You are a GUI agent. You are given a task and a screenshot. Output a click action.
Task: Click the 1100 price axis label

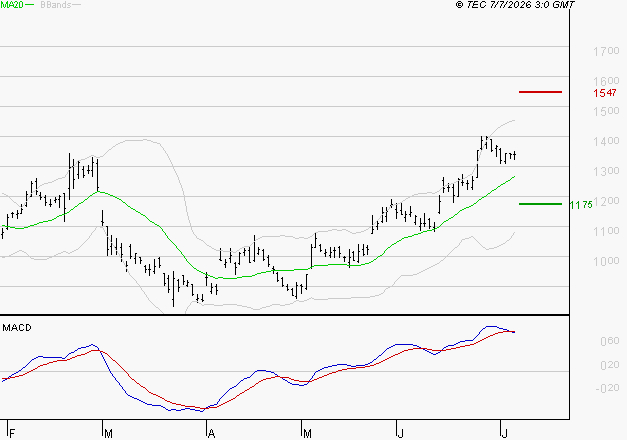tap(606, 231)
